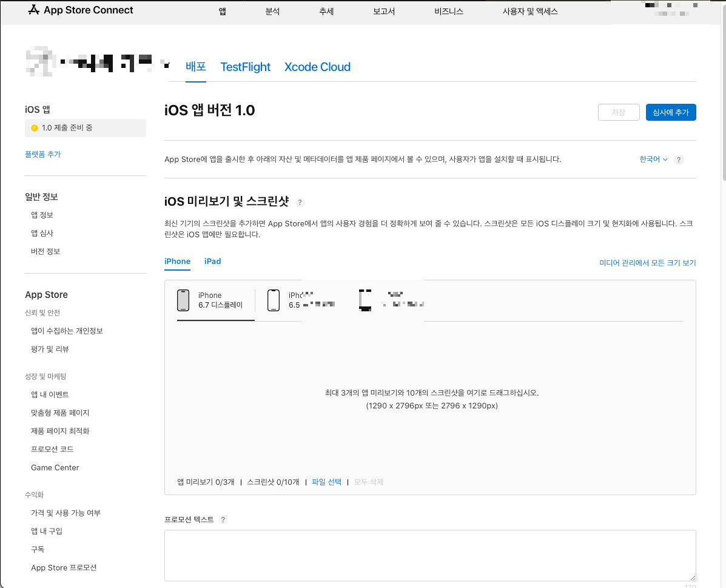Switch to the 배포 tab

(196, 67)
